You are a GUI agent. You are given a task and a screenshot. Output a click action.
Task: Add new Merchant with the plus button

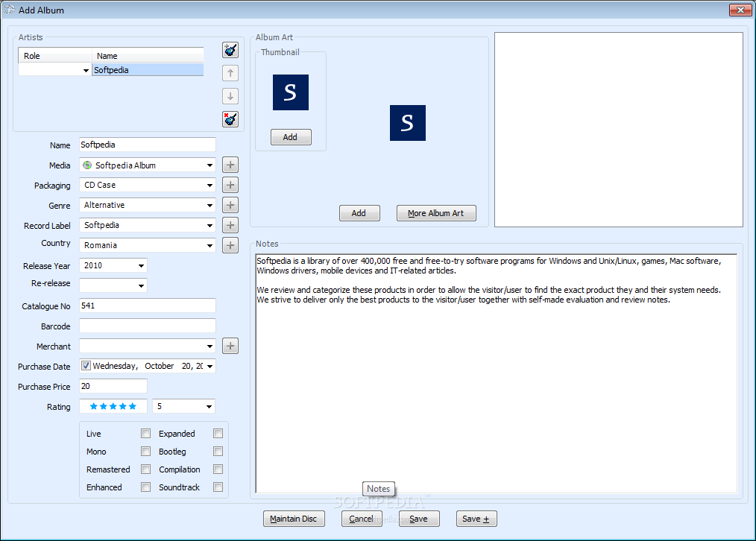(230, 346)
